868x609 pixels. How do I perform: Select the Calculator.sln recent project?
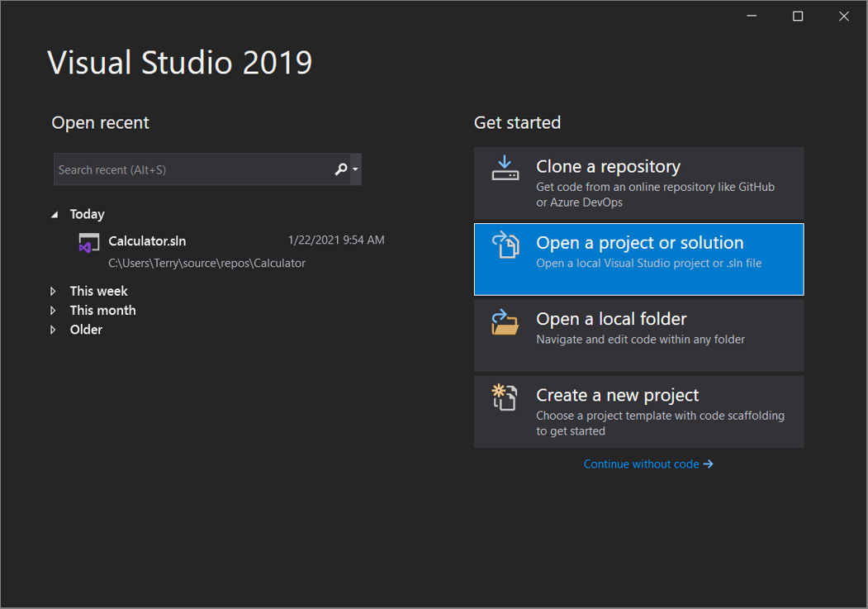click(x=147, y=242)
